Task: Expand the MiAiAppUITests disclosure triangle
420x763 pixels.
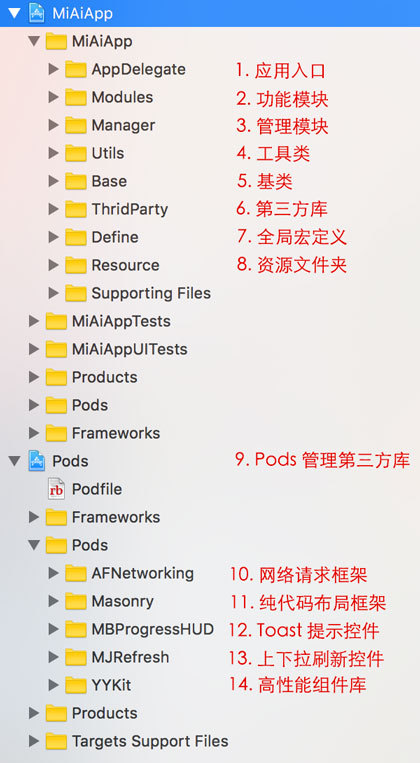Action: pyautogui.click(x=34, y=349)
